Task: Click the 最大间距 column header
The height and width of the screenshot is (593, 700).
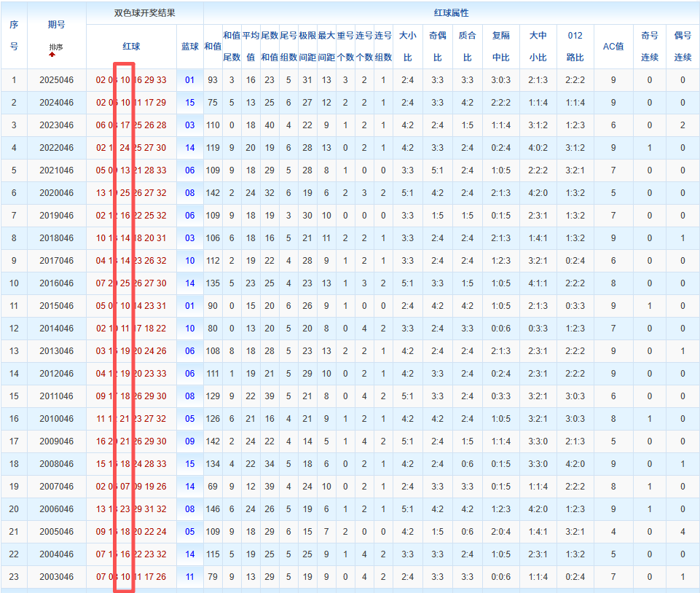Action: click(x=326, y=47)
